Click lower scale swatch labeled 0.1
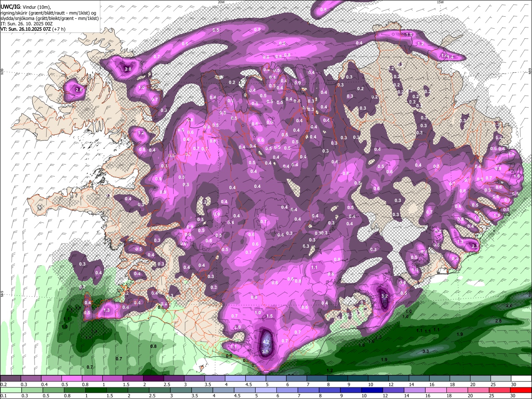532x399 pixels. click(11, 390)
